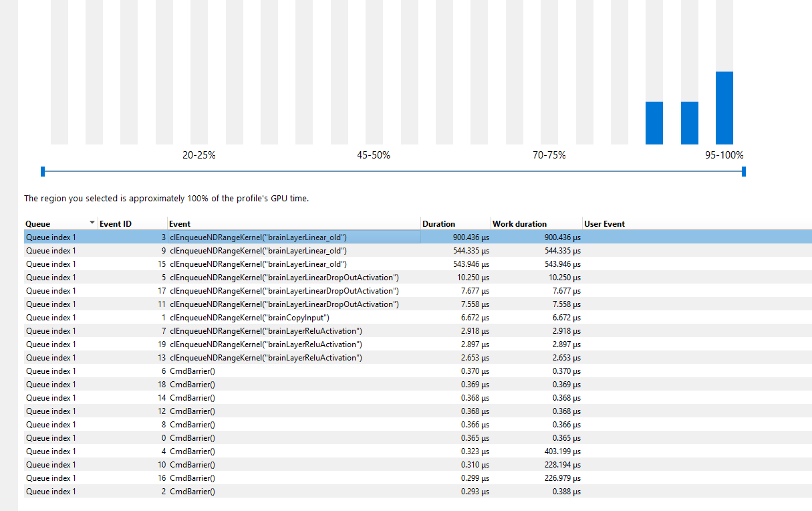Select brainLayerReluActivation row with Event ID 7
The width and height of the screenshot is (812, 511).
[266, 331]
